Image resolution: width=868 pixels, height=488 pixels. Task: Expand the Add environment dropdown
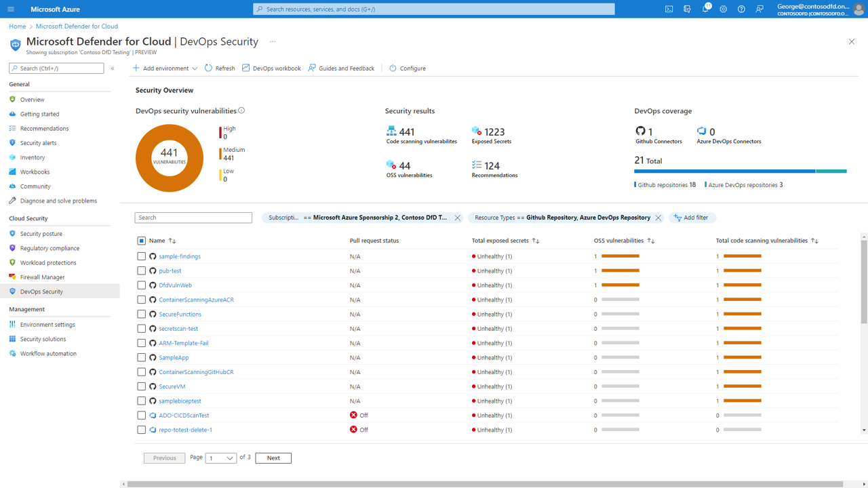(x=195, y=68)
